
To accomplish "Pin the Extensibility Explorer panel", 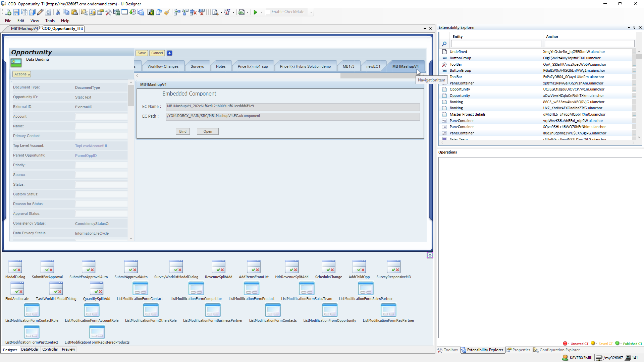I will point(634,27).
